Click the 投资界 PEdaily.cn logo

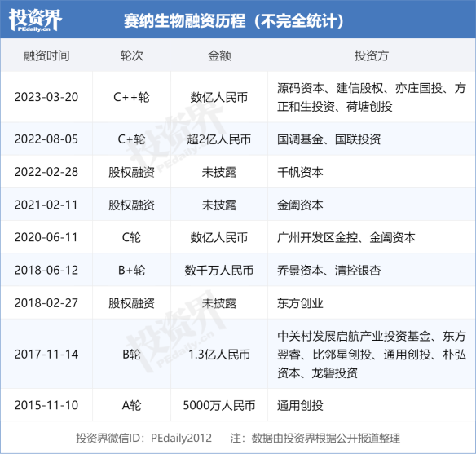(x=35, y=20)
